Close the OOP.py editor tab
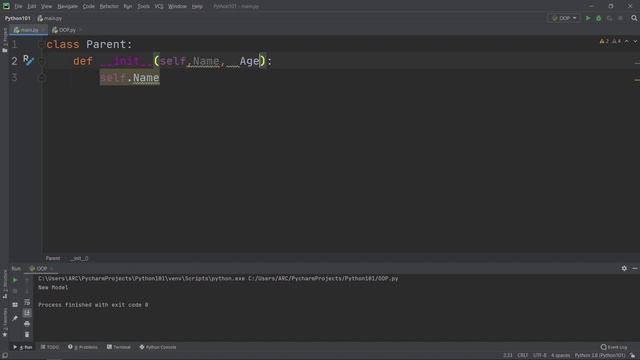The width and height of the screenshot is (640, 360). (81, 30)
